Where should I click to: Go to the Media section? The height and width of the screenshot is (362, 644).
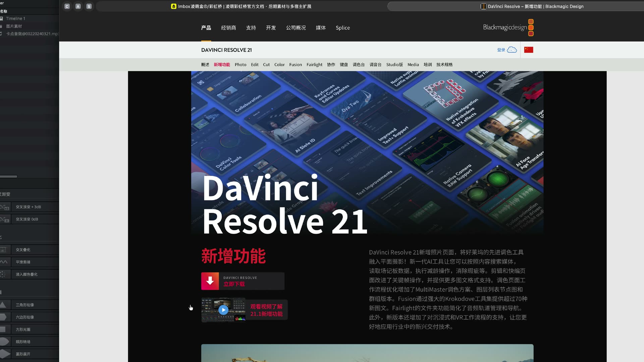coord(413,65)
